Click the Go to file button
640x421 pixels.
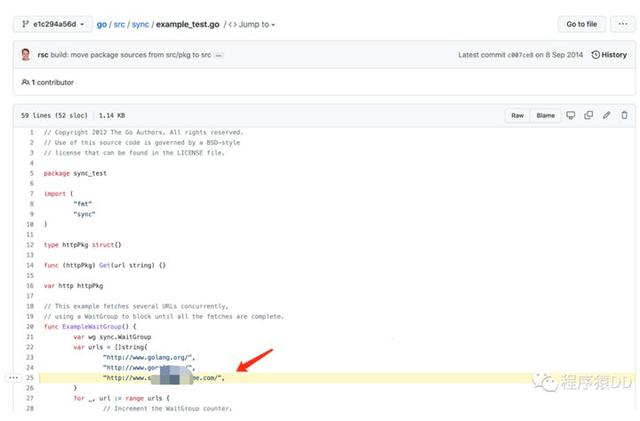click(x=582, y=24)
